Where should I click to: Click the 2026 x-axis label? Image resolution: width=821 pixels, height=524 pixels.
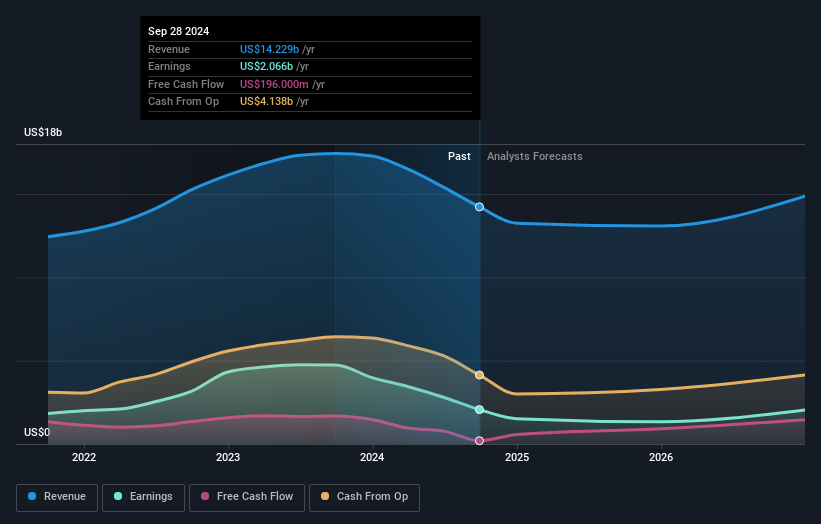coord(661,457)
